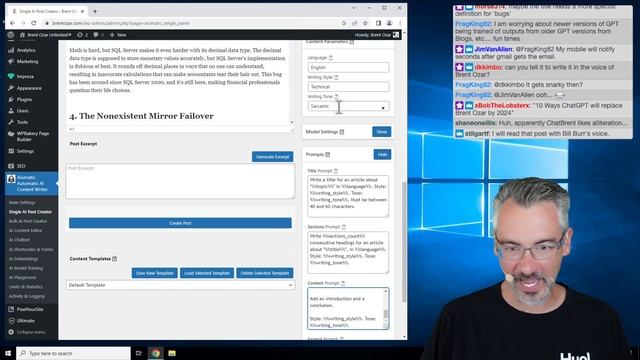Go to Bulk AI Post Creator submenu

[28, 221]
